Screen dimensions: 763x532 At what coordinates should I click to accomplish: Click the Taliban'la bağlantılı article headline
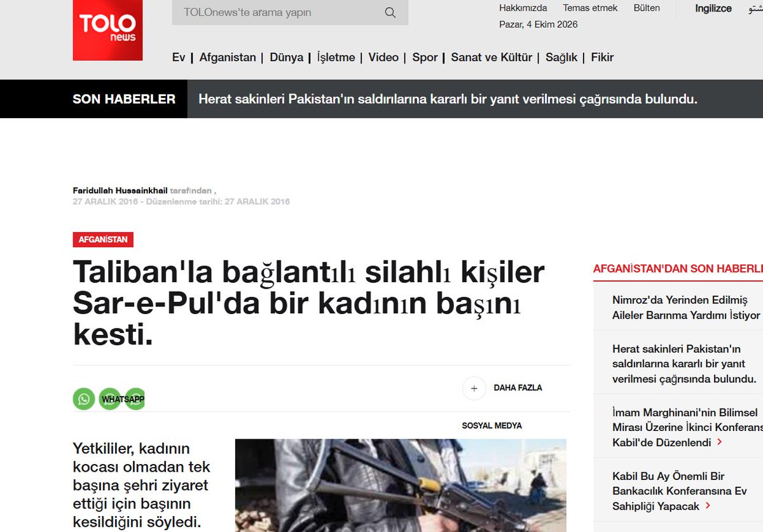[x=310, y=303]
